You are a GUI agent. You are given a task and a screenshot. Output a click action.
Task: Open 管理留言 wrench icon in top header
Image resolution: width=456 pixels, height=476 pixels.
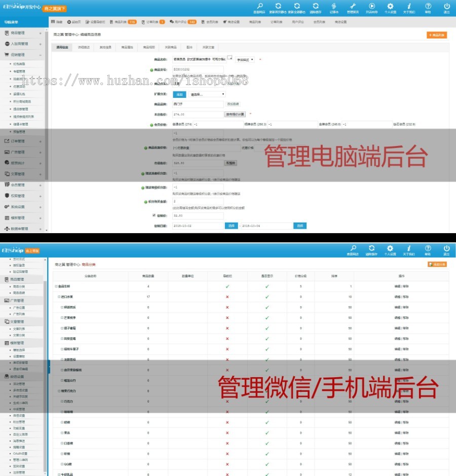tap(353, 6)
